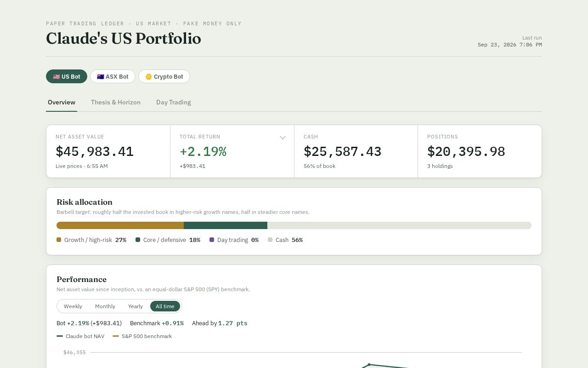Select the Monthly performance range
This screenshot has width=588, height=368.
pos(105,306)
